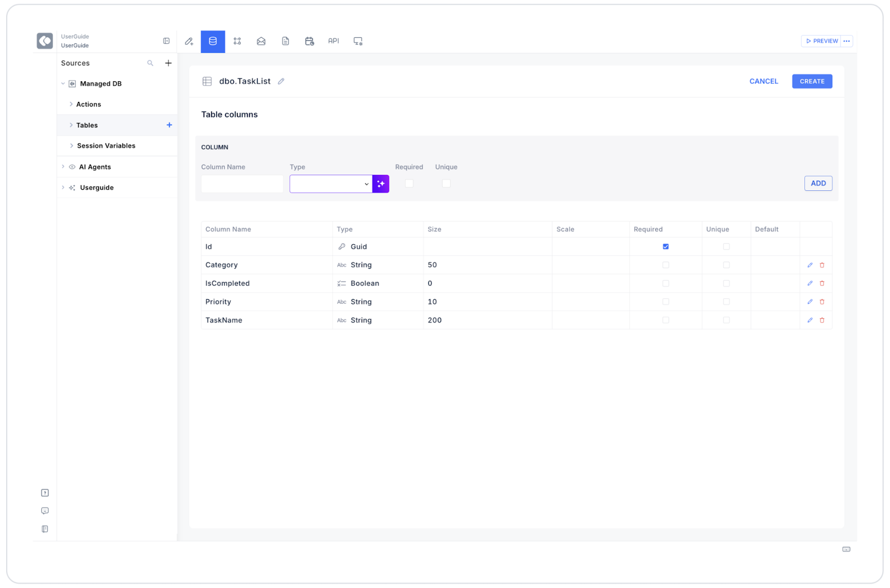
Task: Open the feedback chat icon
Action: (x=45, y=511)
